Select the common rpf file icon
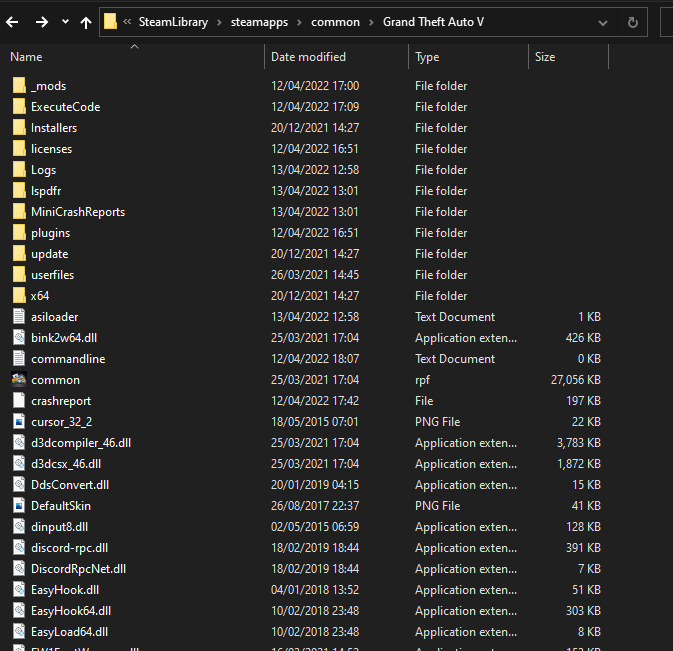Viewport: 673px width, 651px height. (x=19, y=380)
